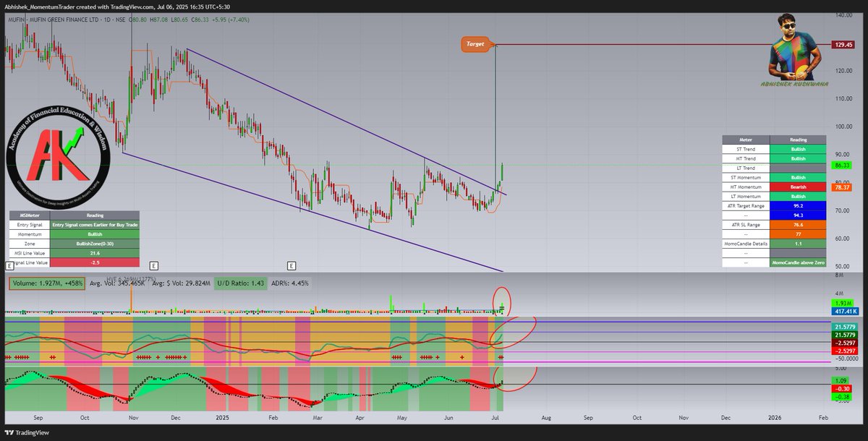The image size is (868, 441).
Task: Click the LT Trend row label
Action: (745, 168)
